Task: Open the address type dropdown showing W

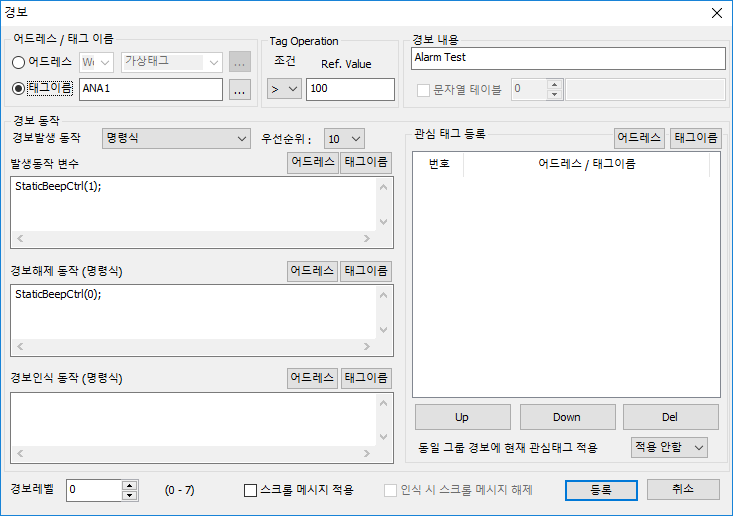Action: [x=96, y=62]
